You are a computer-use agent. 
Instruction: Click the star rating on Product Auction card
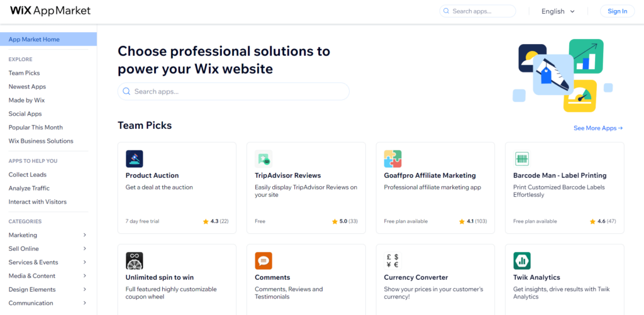pyautogui.click(x=216, y=221)
